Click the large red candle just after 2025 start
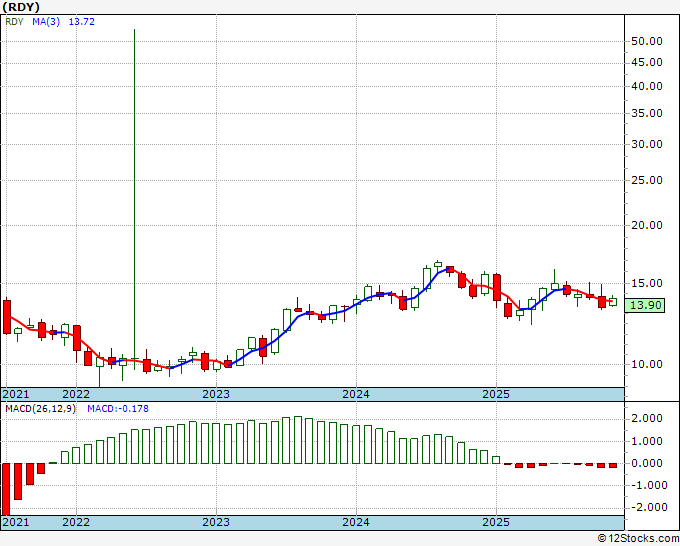The image size is (680, 546). [x=497, y=287]
